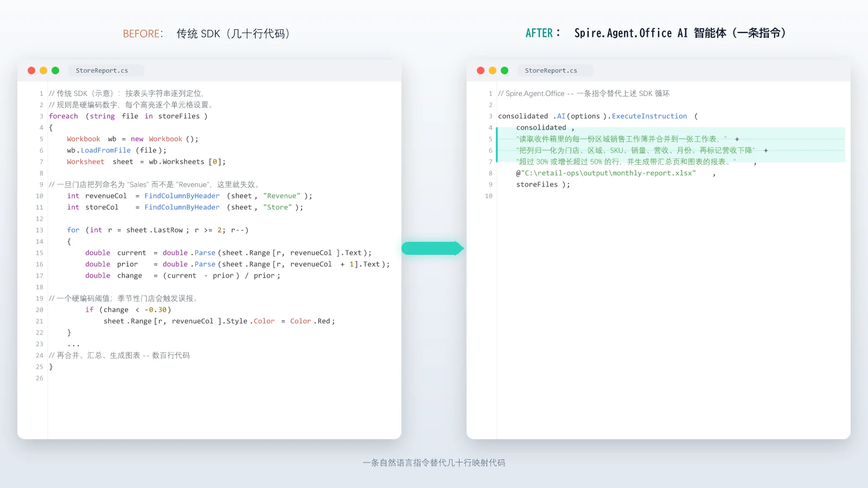Click the 'Worksheet sheet = wb.Worksheets[0];' line

click(x=146, y=162)
